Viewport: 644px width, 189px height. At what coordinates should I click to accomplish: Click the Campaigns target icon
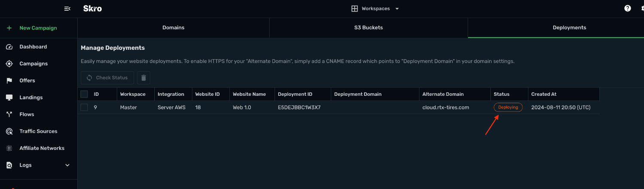pos(9,64)
